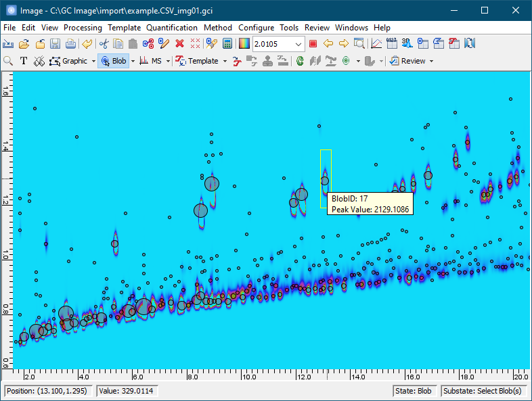Screen dimensions: 532x401
Task: Select the Text annotation tool
Action: coord(24,61)
